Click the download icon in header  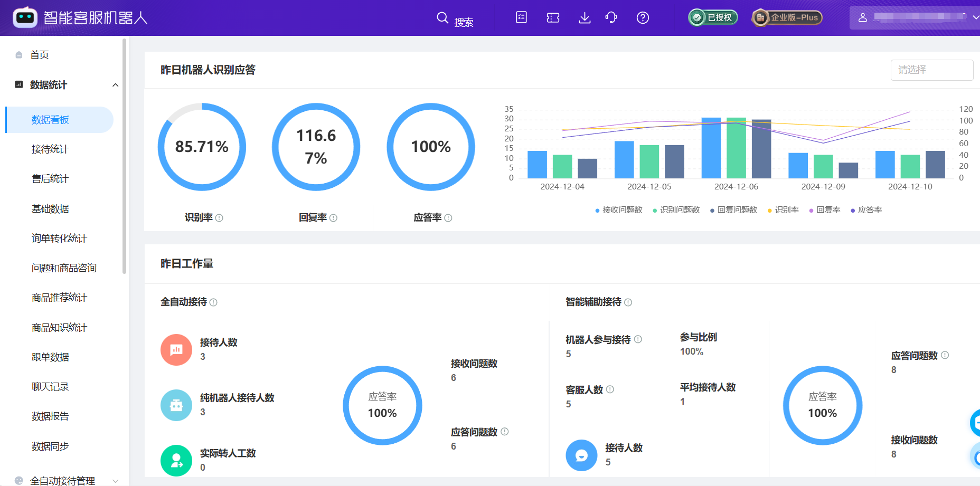point(585,18)
